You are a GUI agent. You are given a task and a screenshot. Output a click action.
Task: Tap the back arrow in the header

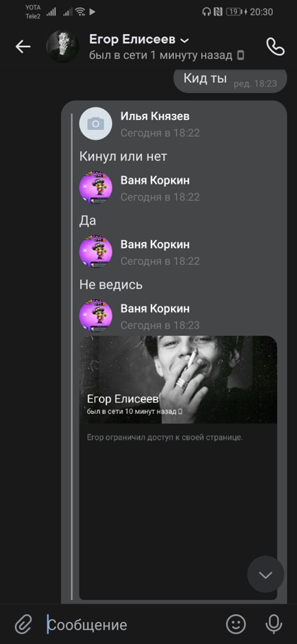tap(23, 47)
